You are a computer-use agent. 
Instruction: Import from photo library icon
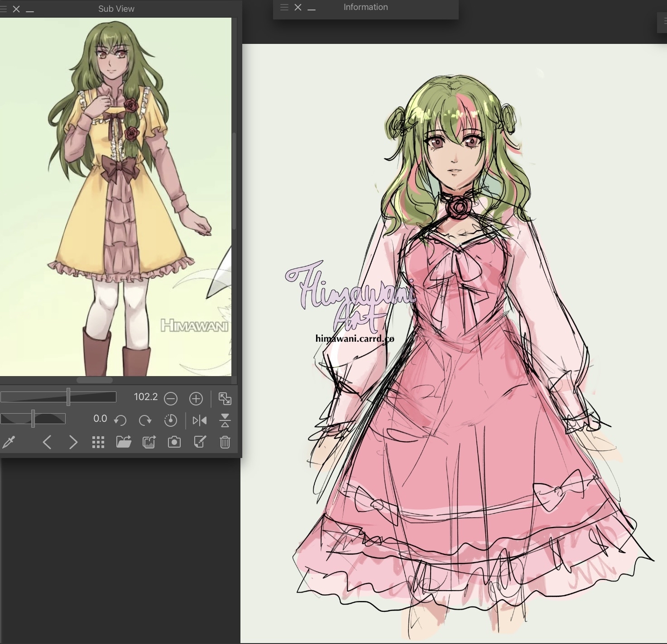coord(149,442)
